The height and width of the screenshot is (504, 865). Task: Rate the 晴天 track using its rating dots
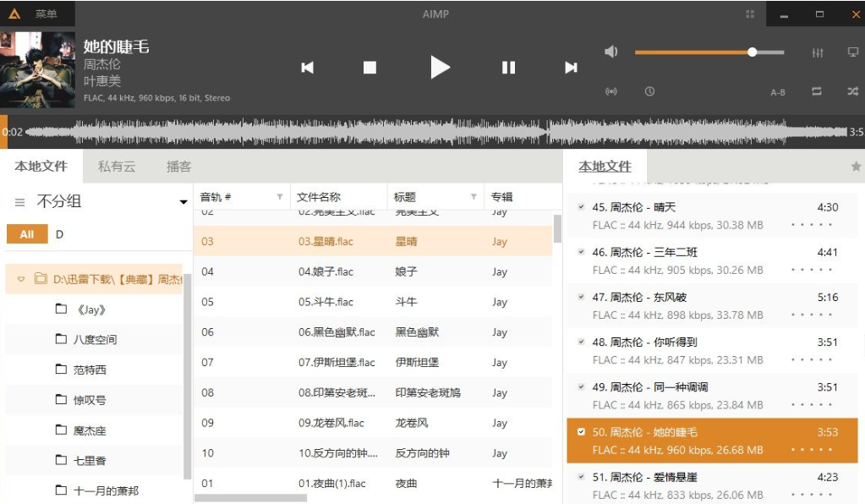coord(812,224)
